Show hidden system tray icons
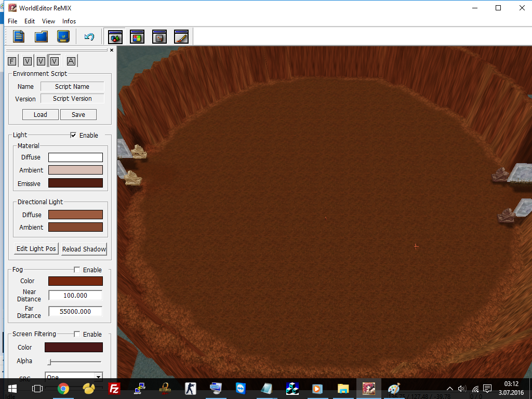Viewport: 532px width, 399px height. (449, 389)
